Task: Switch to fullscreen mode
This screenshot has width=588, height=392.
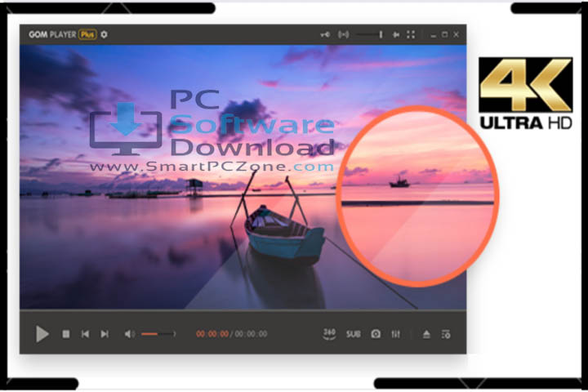Action: click(x=411, y=34)
